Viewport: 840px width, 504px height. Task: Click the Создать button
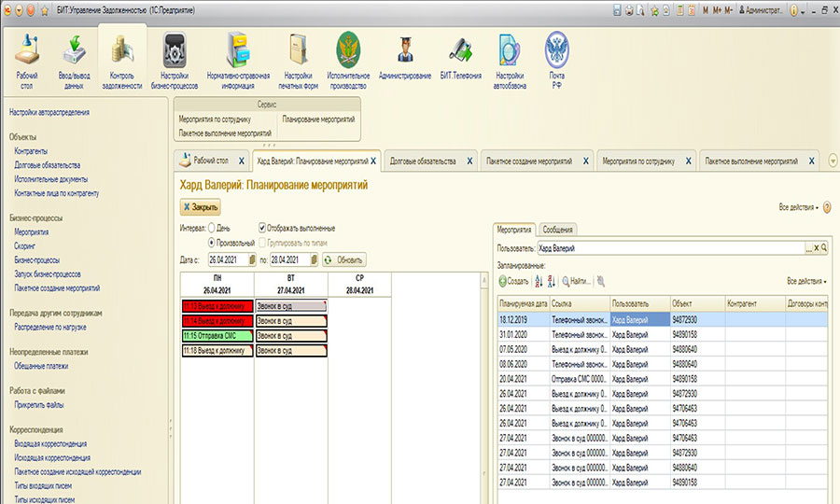pyautogui.click(x=513, y=281)
